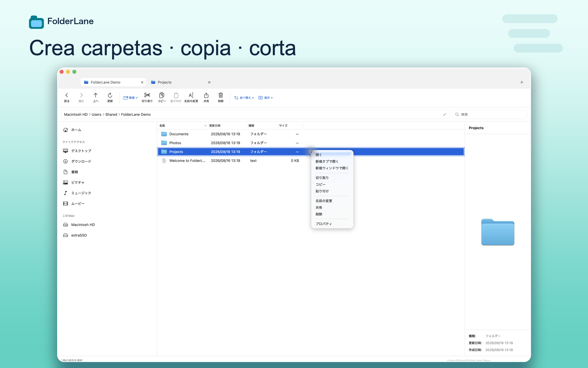Rename using 名前の変更 toolbar icon

(x=191, y=97)
